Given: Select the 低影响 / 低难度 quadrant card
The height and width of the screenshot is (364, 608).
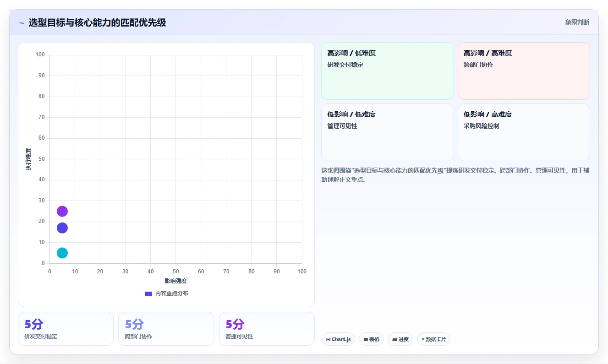Looking at the screenshot, I should coord(387,132).
